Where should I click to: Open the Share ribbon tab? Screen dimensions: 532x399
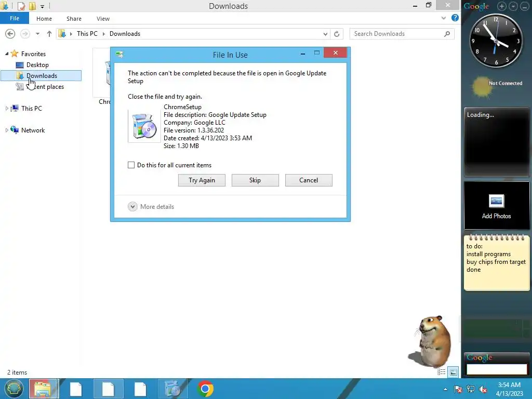(x=74, y=19)
